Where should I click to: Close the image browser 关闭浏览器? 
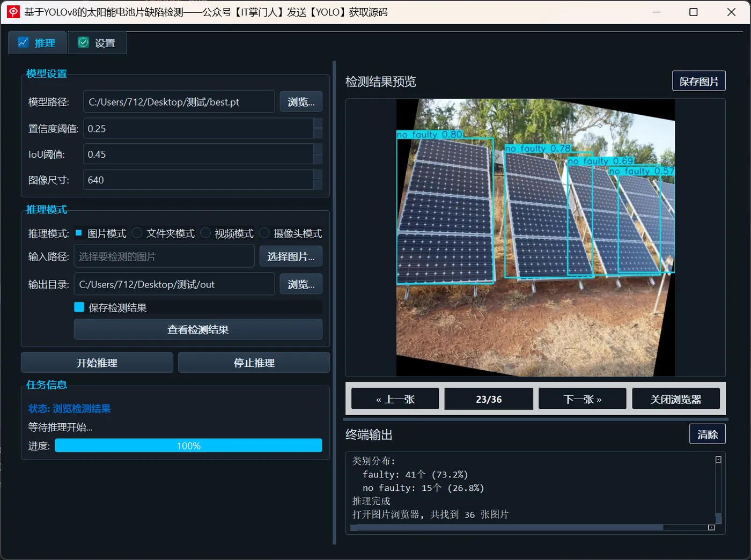click(x=676, y=399)
